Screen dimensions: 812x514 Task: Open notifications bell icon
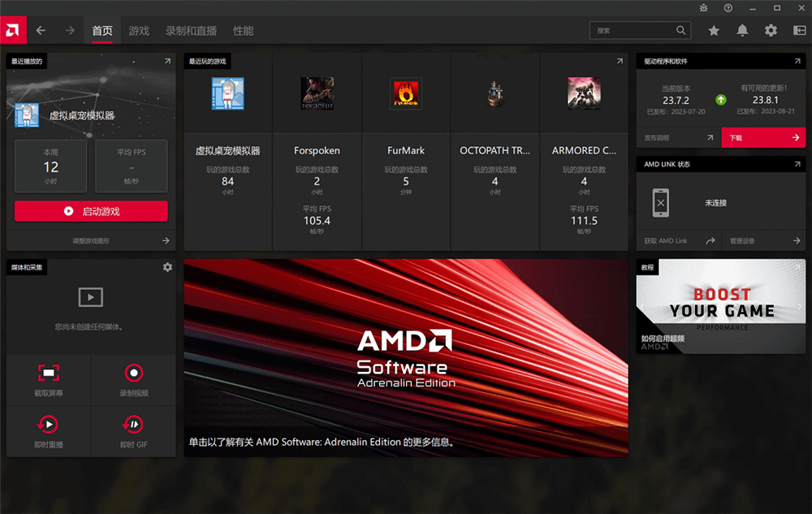[742, 31]
